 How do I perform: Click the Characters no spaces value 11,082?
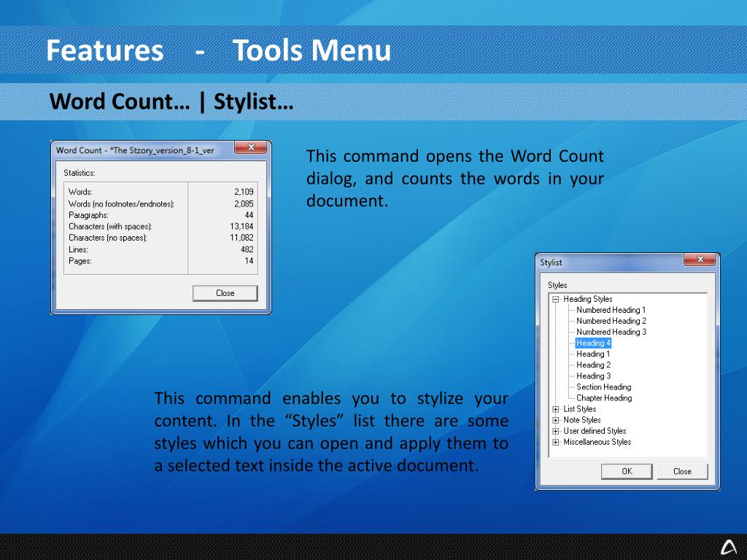(241, 238)
